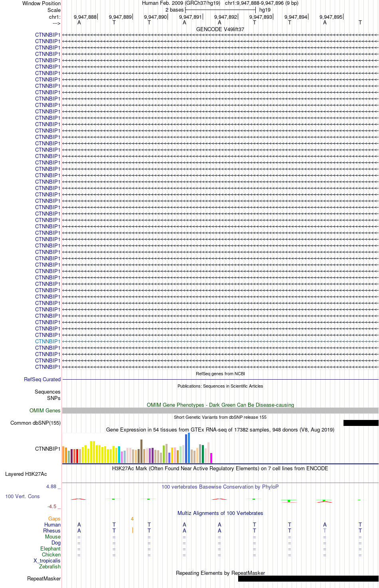Click the CTNNBIP1 label beside GTEx chart
379x588 pixels.
tap(48, 449)
